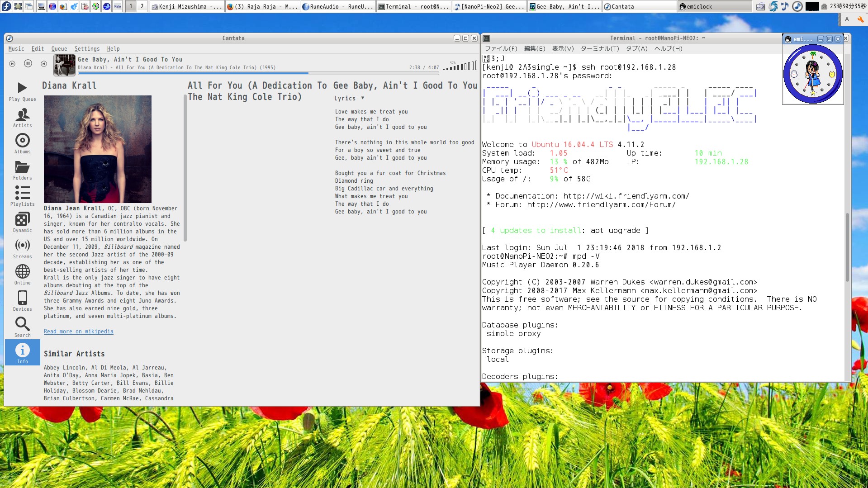Show the Playlists view

[x=22, y=196]
